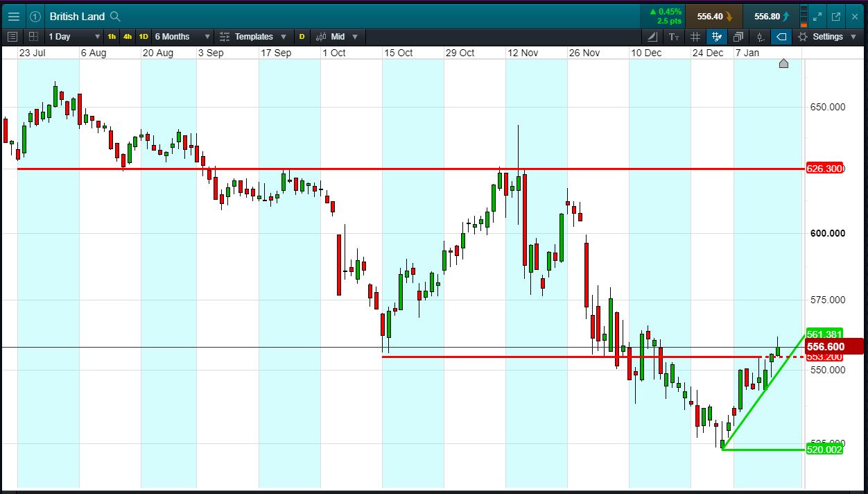Click the 10 Dec date label
868x494 pixels.
(646, 53)
